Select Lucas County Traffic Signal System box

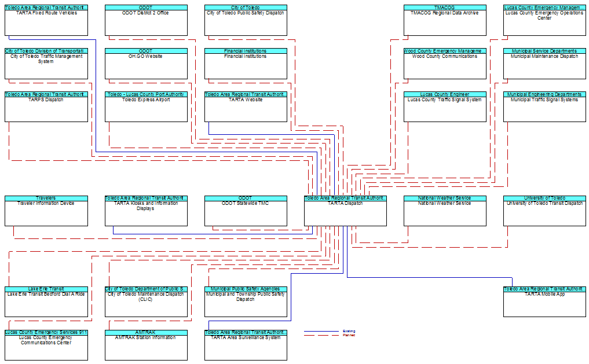point(445,107)
